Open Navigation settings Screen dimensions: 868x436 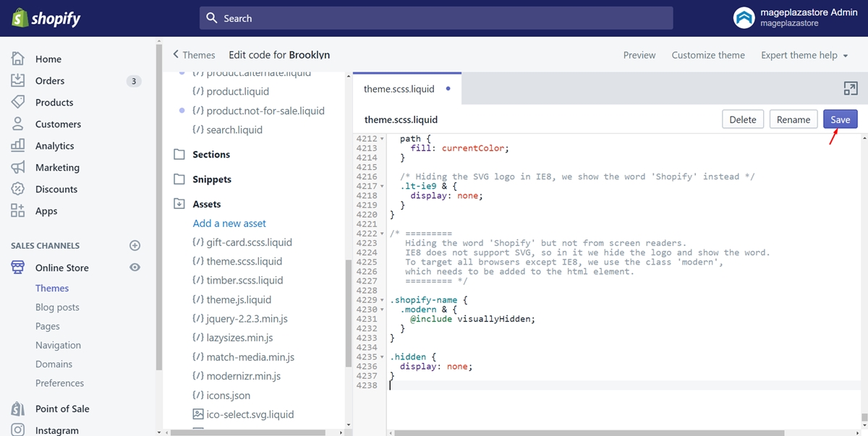point(58,345)
